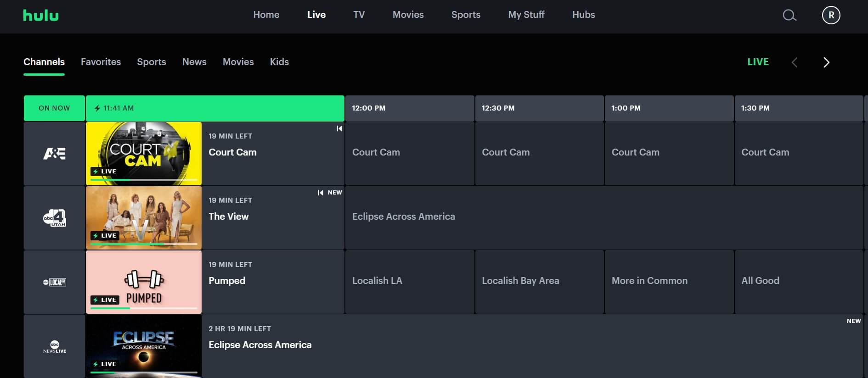This screenshot has width=868, height=378.
Task: Play Eclipse Across America thumbnail
Action: tap(144, 346)
